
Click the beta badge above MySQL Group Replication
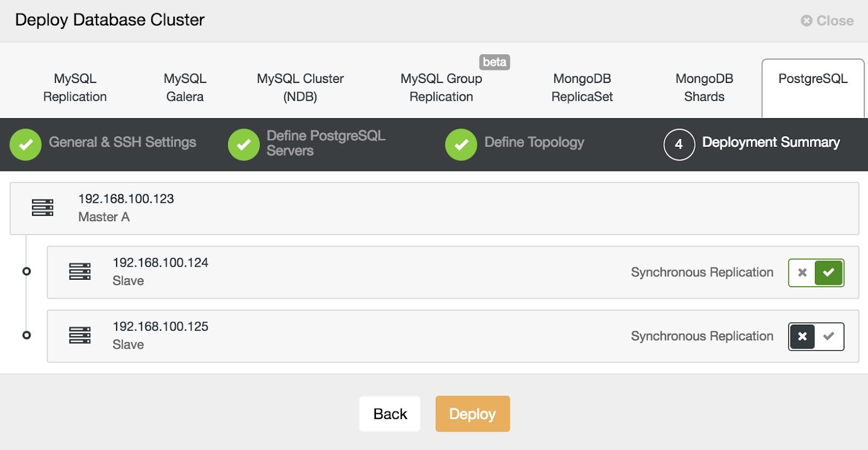tap(495, 62)
